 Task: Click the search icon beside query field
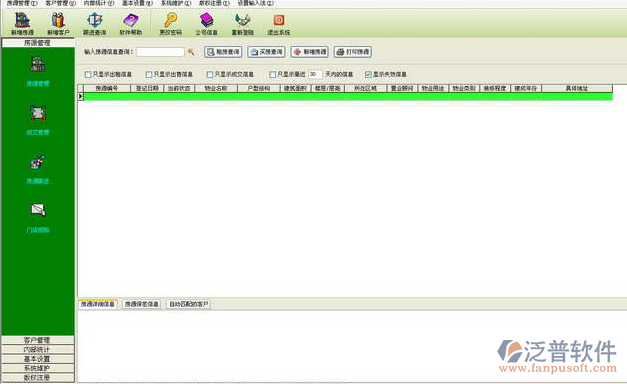(192, 52)
